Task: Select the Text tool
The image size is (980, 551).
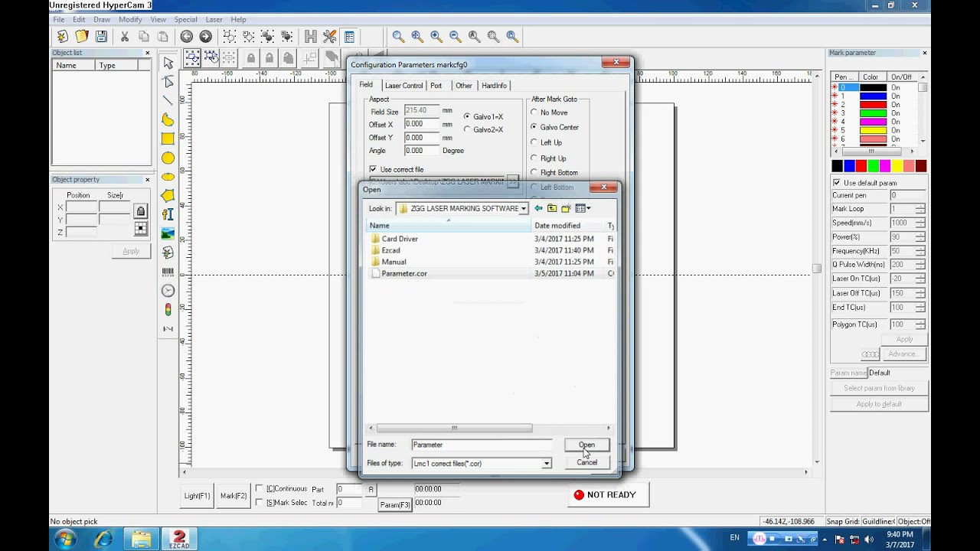Action: (x=168, y=215)
